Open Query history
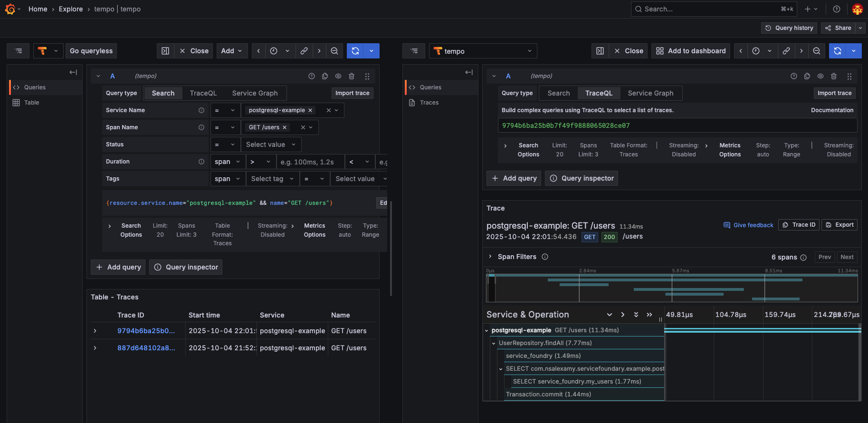The width and height of the screenshot is (868, 423). click(x=789, y=28)
